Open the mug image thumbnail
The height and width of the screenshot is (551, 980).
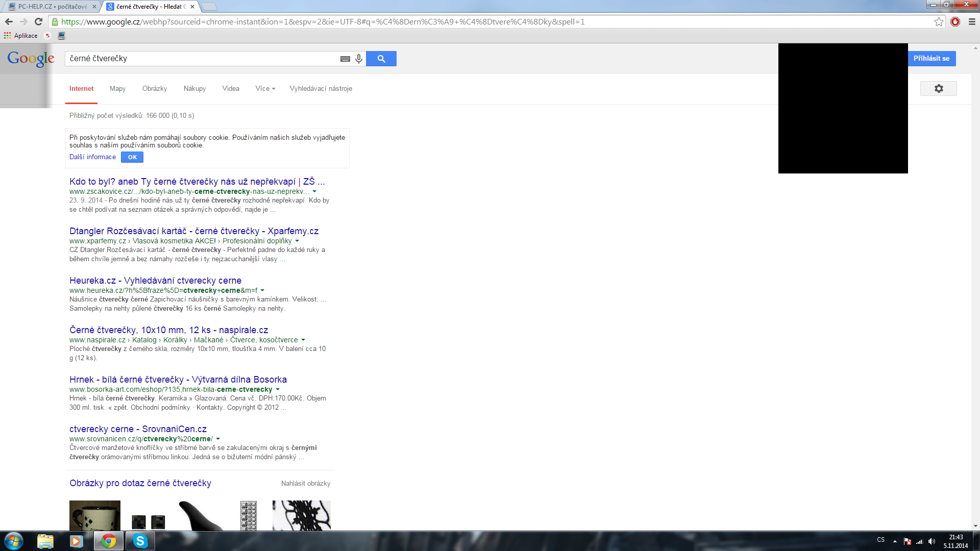(95, 515)
